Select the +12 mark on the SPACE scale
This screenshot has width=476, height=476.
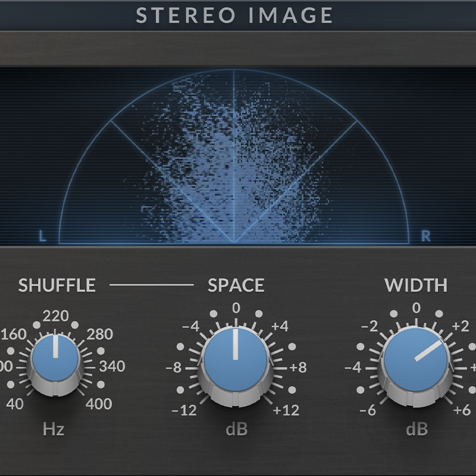tap(284, 409)
